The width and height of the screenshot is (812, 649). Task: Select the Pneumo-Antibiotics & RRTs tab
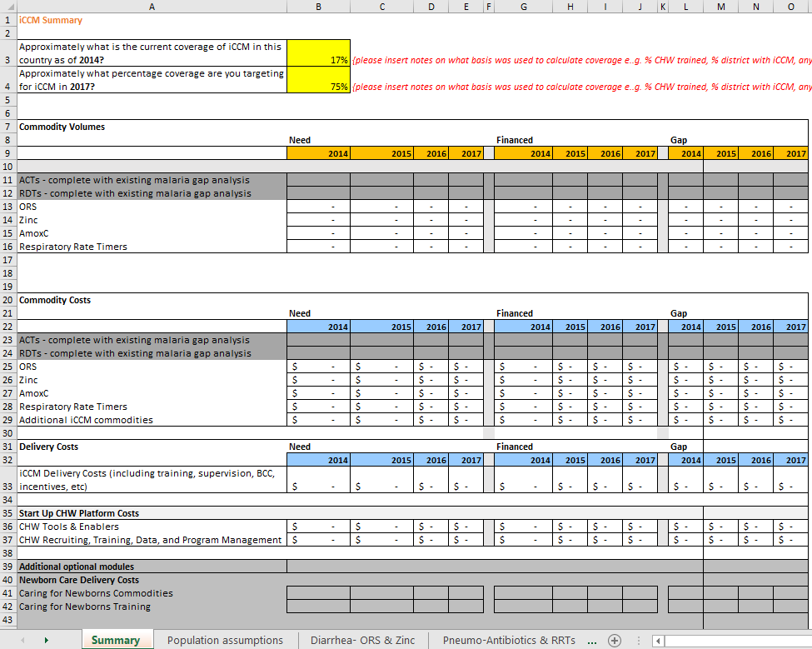pos(509,640)
